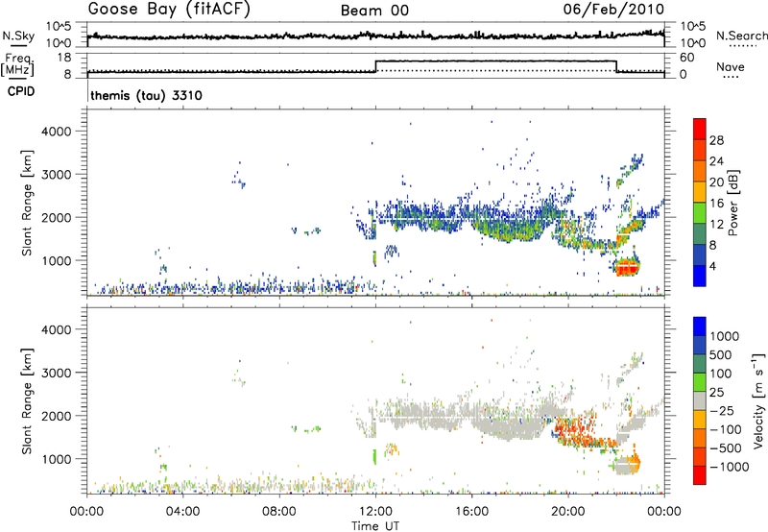This screenshot has height=532, width=768.
Task: Pick the dark blue power segment between 4 and 8 dB
Action: click(700, 255)
